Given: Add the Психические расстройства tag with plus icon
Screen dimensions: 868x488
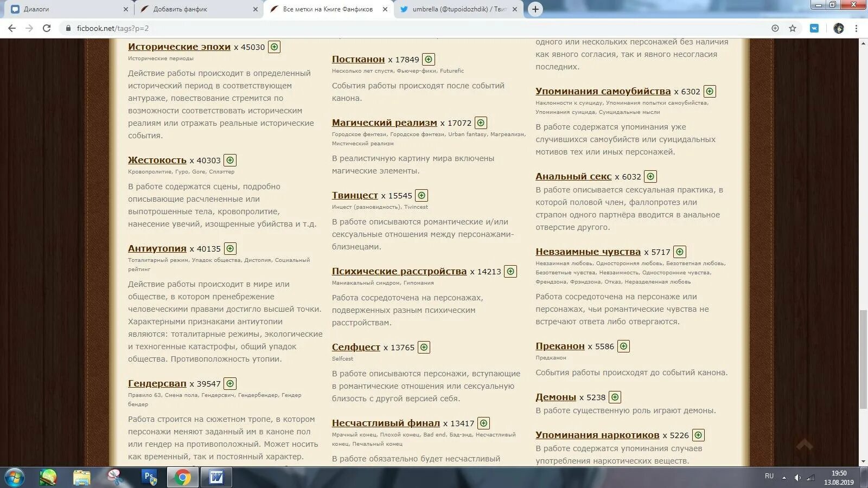Looking at the screenshot, I should coord(510,272).
